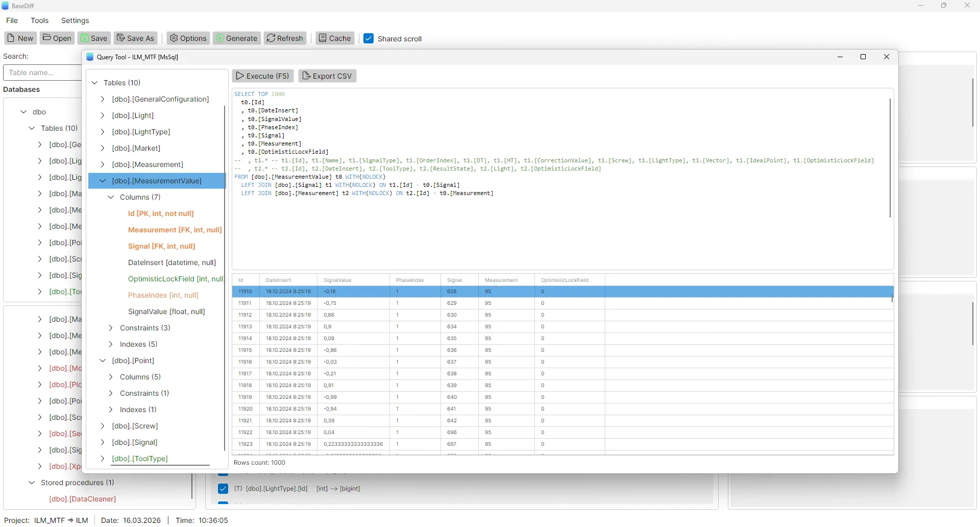Uncheck the [dbo].[LightType].[Id] migration entry
The image size is (980, 527).
coord(223,489)
